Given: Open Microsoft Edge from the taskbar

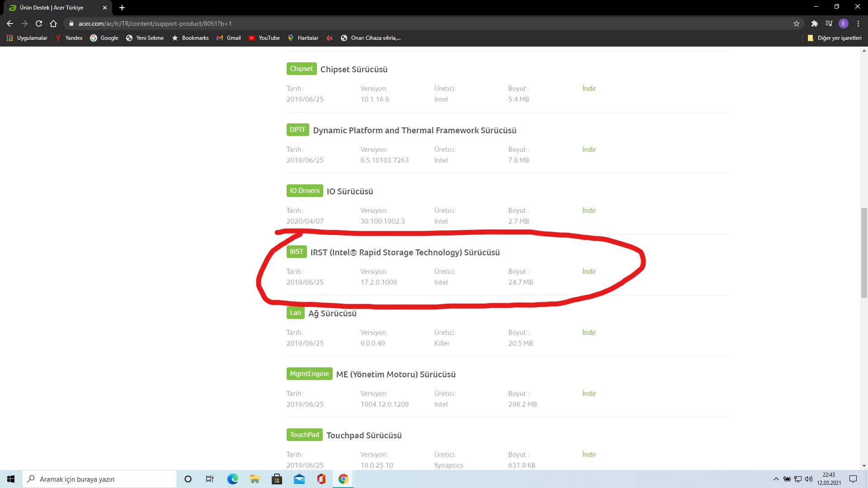Looking at the screenshot, I should pos(232,479).
